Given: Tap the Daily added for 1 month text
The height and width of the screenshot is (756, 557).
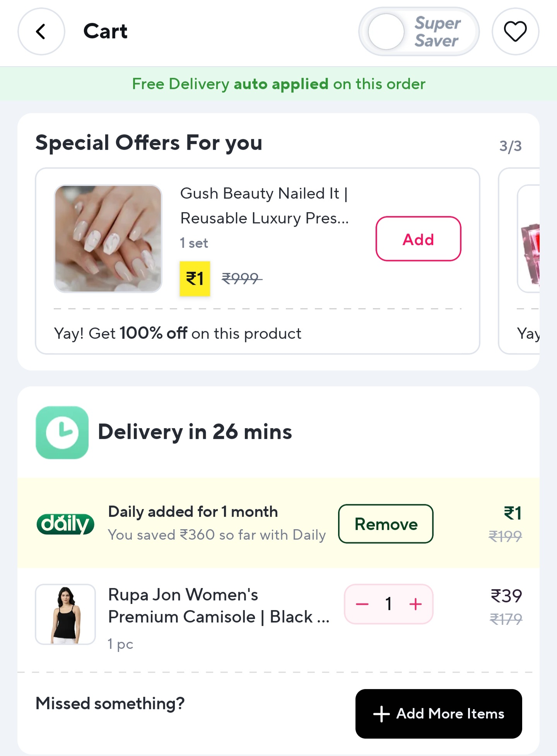Looking at the screenshot, I should [x=193, y=512].
